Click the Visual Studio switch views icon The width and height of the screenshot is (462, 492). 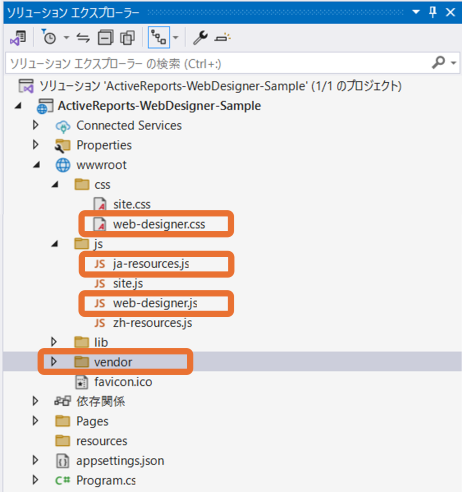(x=18, y=38)
